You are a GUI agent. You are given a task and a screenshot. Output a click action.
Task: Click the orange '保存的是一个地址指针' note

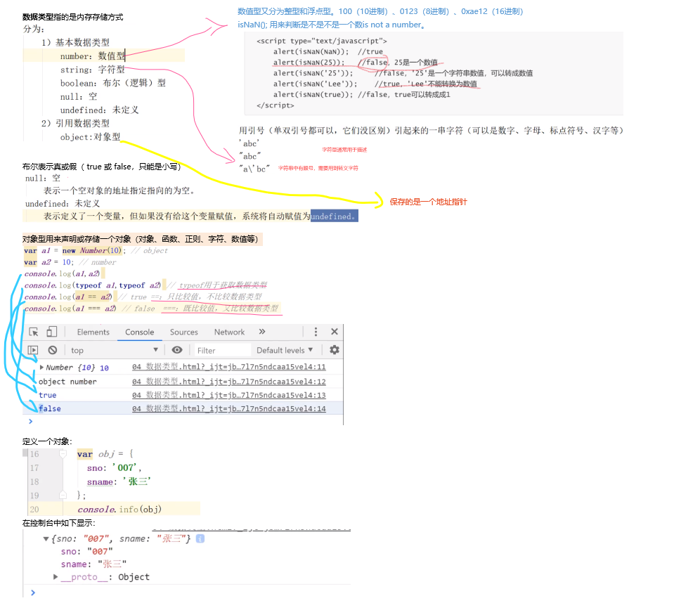428,202
